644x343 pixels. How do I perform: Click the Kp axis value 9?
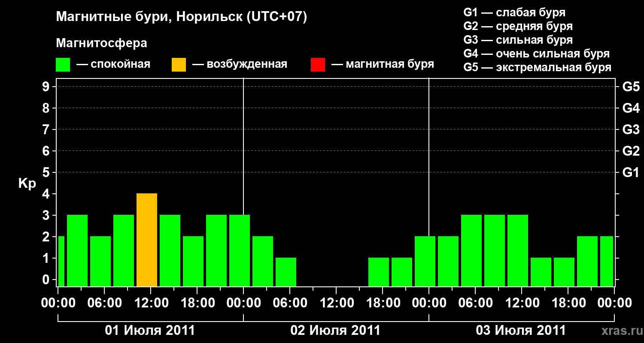click(47, 87)
